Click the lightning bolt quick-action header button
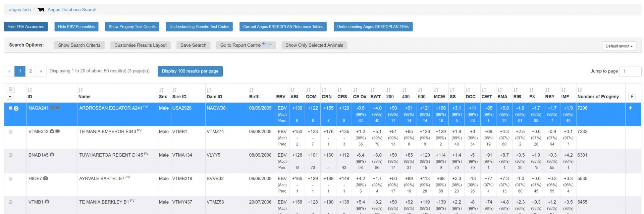Viewport: 644px width, 214px height. (632, 97)
